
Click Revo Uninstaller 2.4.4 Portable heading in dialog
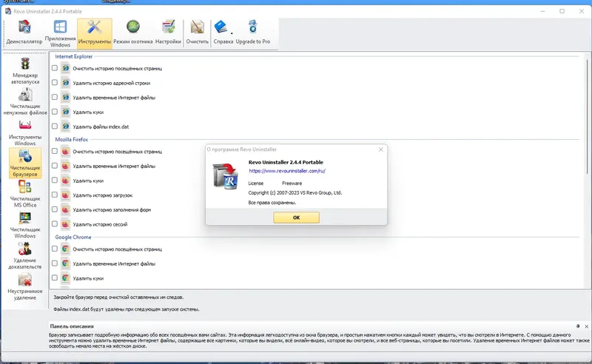286,162
